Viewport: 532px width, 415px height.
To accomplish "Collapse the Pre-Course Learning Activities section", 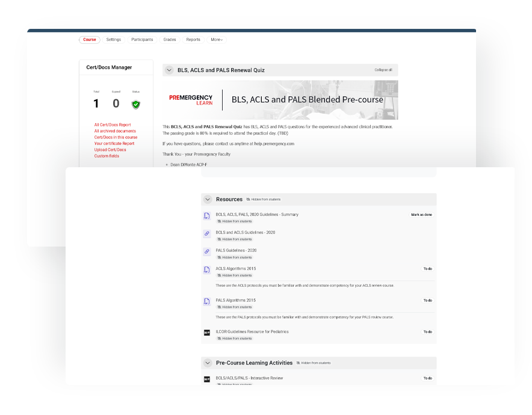I will (x=208, y=363).
